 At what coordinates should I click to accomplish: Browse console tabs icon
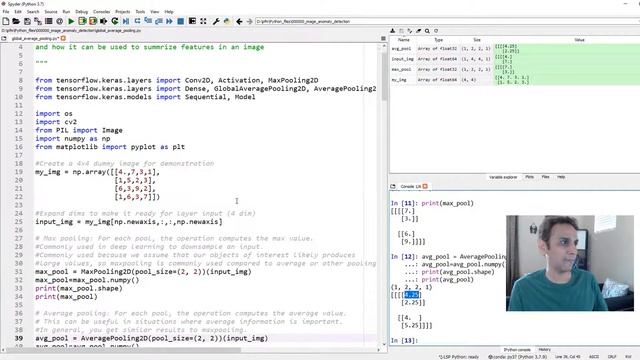393,186
